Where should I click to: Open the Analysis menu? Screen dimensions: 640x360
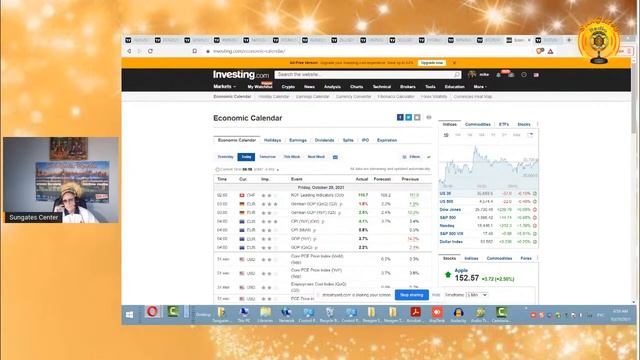point(332,87)
